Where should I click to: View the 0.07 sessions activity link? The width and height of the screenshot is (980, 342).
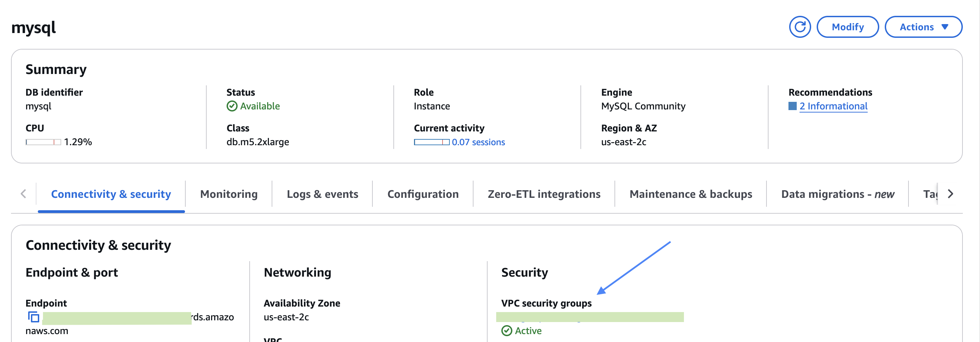pyautogui.click(x=478, y=142)
